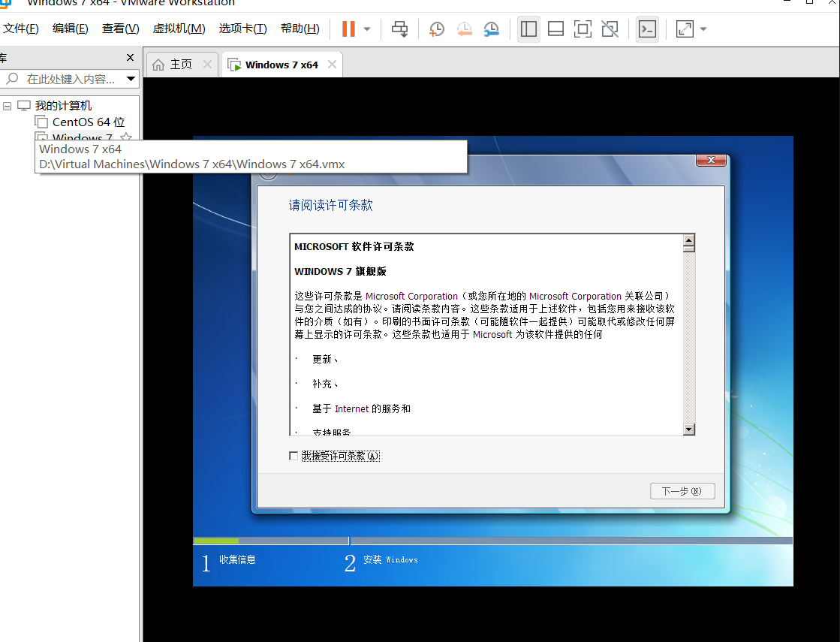Show the thumbnail bar

click(555, 29)
